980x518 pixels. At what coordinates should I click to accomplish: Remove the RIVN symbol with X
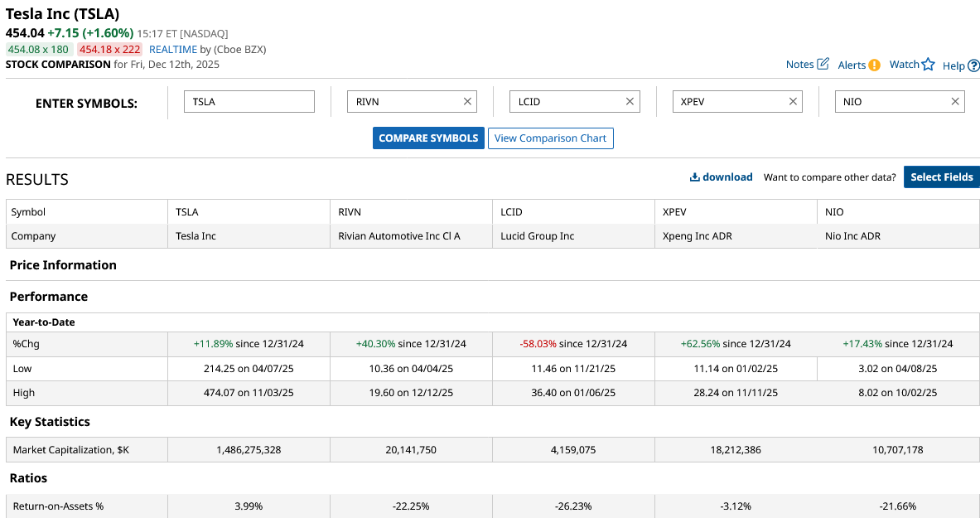pyautogui.click(x=467, y=101)
